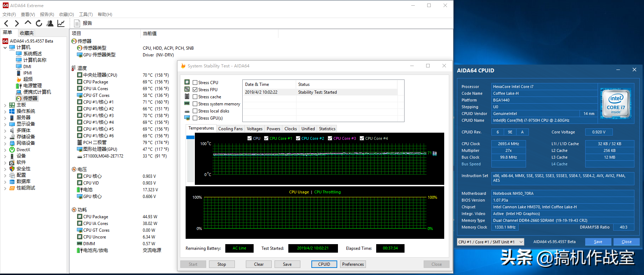Click the DirectX Xbox icon in the tree
Viewport: 644px width, 275px height.
click(12, 150)
